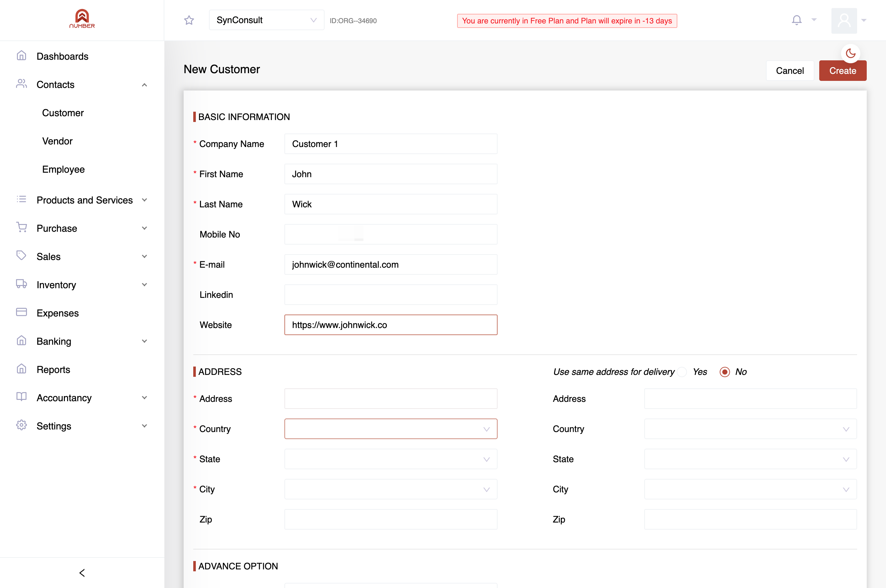
Task: Click Dashboards home icon
Action: [22, 56]
